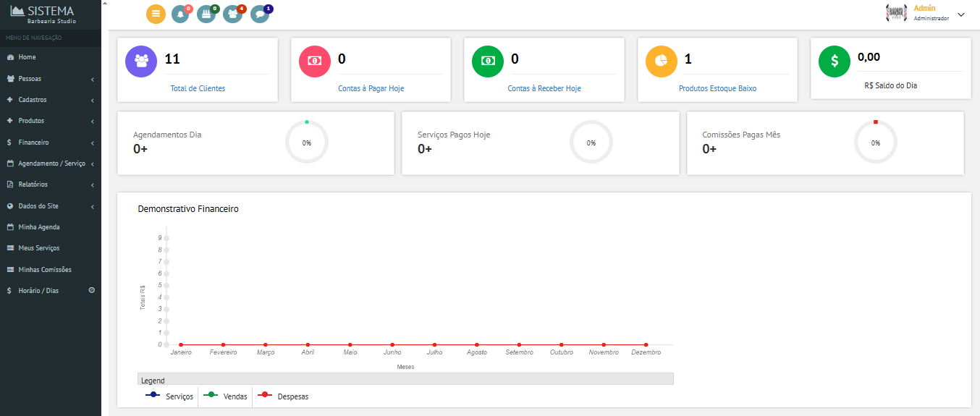Image resolution: width=980 pixels, height=416 pixels.
Task: Open the bell notifications icon
Action: click(x=180, y=14)
